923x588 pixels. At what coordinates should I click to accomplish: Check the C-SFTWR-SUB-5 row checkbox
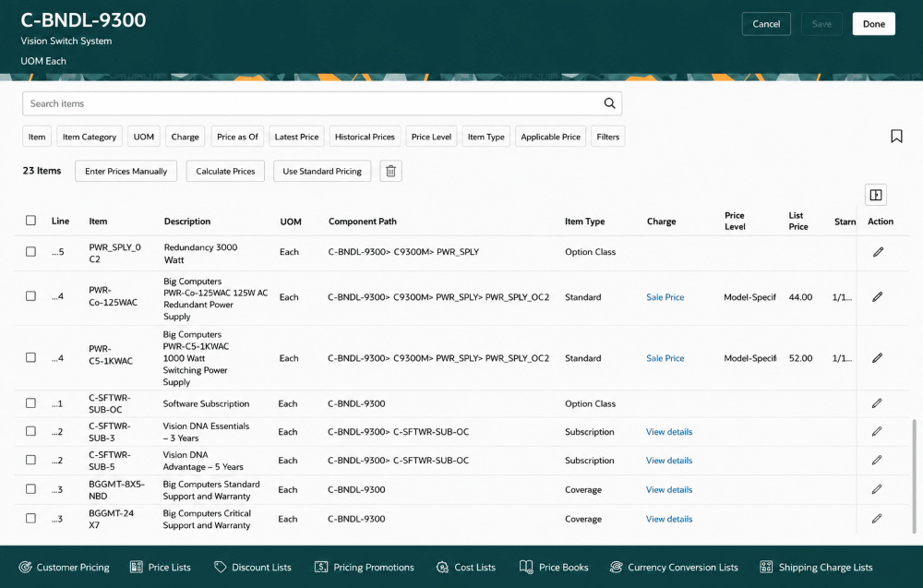30,460
